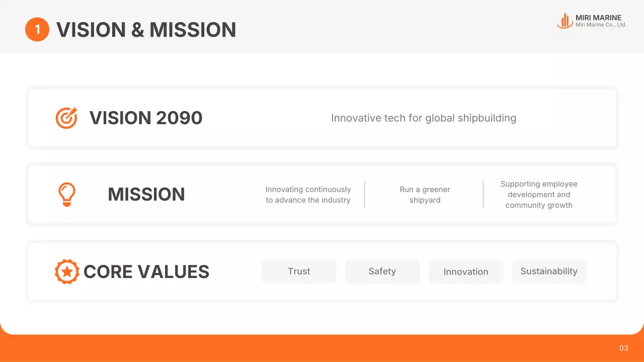644x362 pixels.
Task: Select the "Supporting employee development" text block
Action: 539,195
